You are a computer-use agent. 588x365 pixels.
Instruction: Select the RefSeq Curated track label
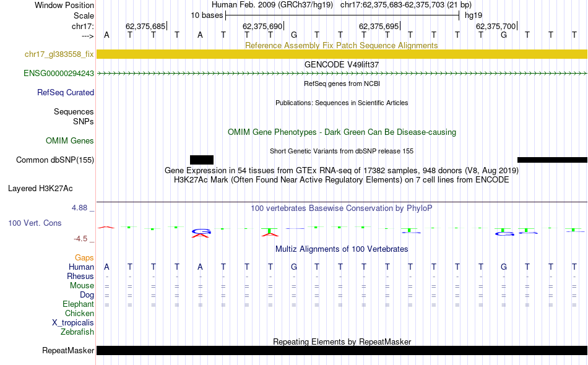click(x=66, y=93)
